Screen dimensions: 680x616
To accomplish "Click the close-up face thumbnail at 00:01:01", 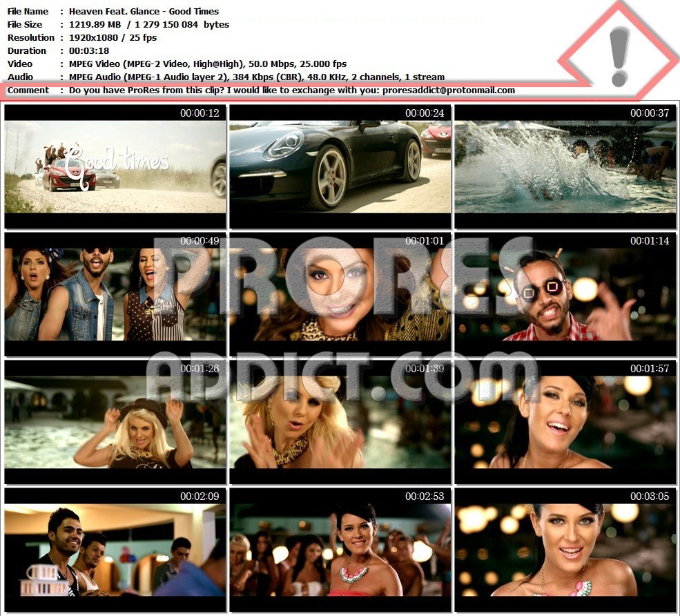I will pyautogui.click(x=340, y=294).
